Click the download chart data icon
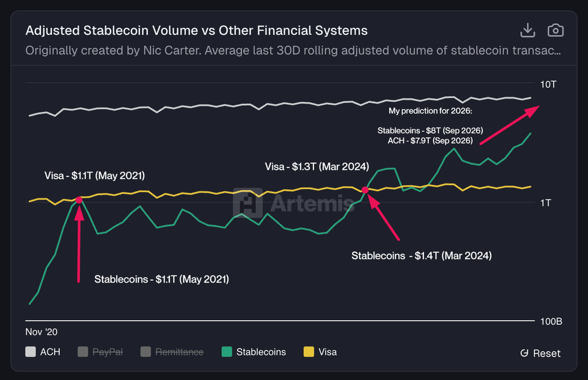 [x=528, y=30]
